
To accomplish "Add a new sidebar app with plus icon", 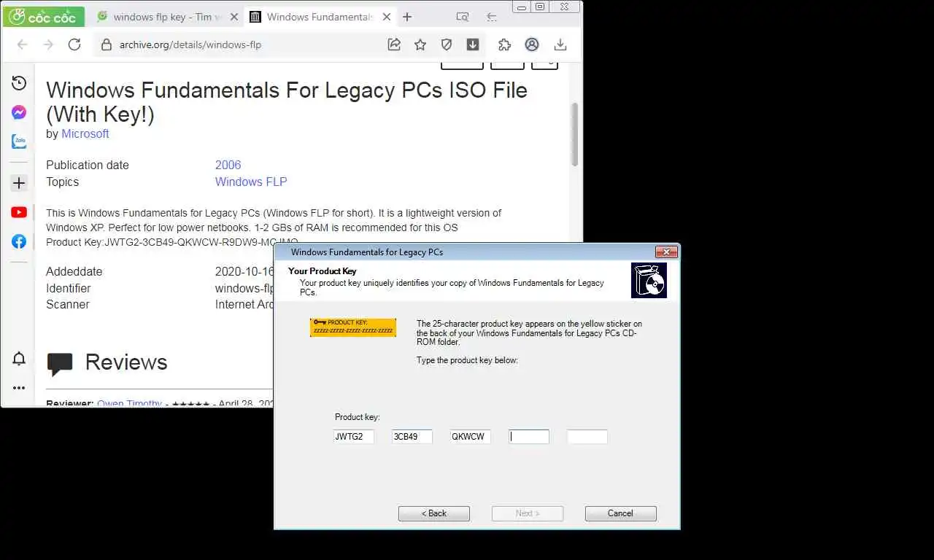I will click(19, 183).
